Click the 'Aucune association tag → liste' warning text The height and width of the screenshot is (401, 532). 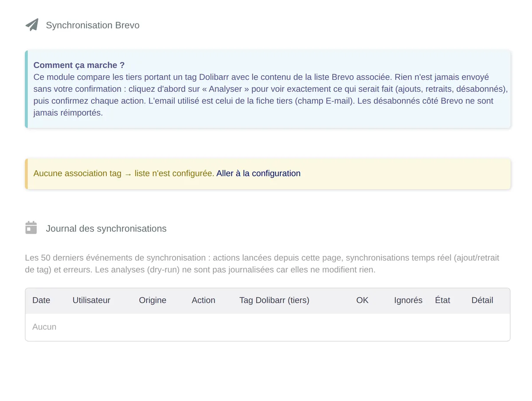click(124, 173)
